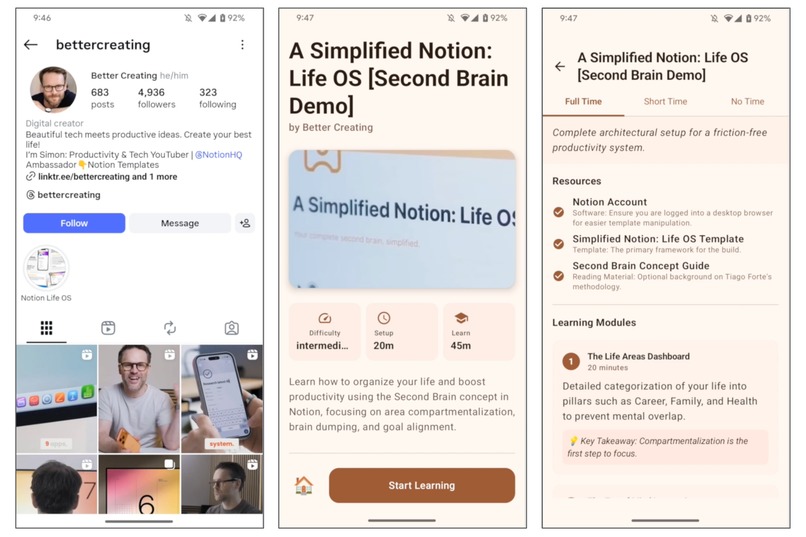
Task: Tap the Learning Modules section heading
Action: (594, 323)
